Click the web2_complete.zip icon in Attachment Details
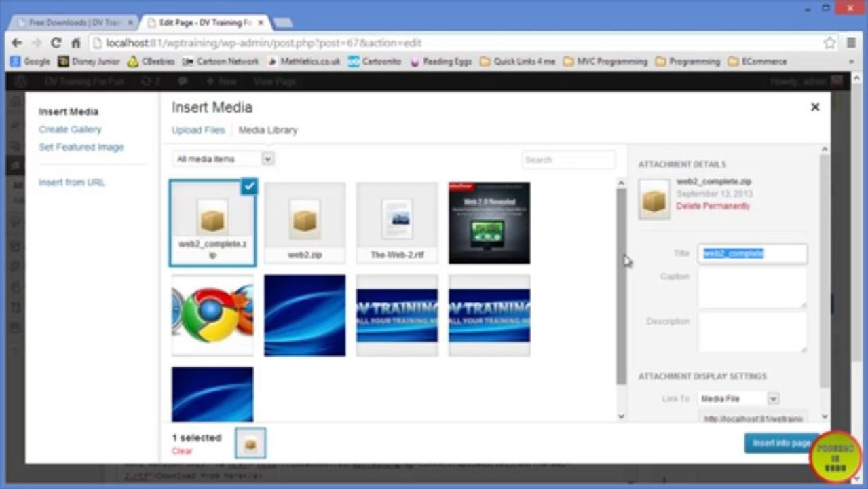868x489 pixels. [x=654, y=199]
